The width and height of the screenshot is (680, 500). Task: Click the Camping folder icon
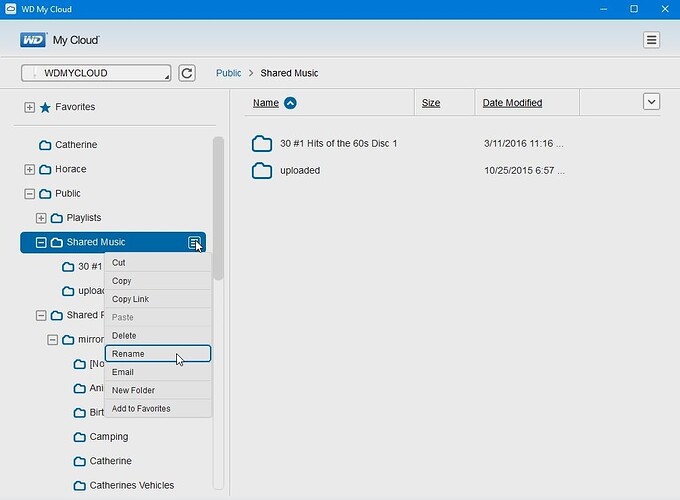click(79, 437)
